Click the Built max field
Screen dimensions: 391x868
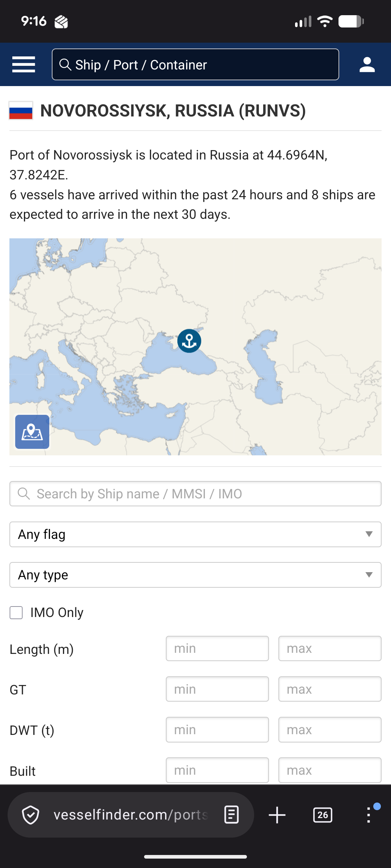(330, 770)
